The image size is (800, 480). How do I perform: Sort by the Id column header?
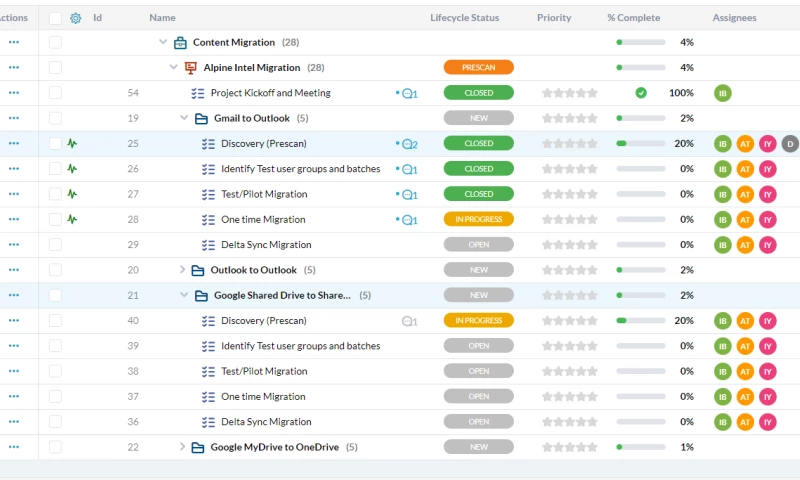pos(97,18)
